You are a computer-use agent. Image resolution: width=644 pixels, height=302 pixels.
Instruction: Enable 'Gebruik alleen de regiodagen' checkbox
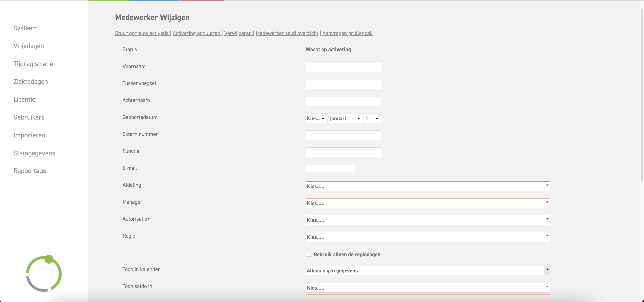[309, 255]
